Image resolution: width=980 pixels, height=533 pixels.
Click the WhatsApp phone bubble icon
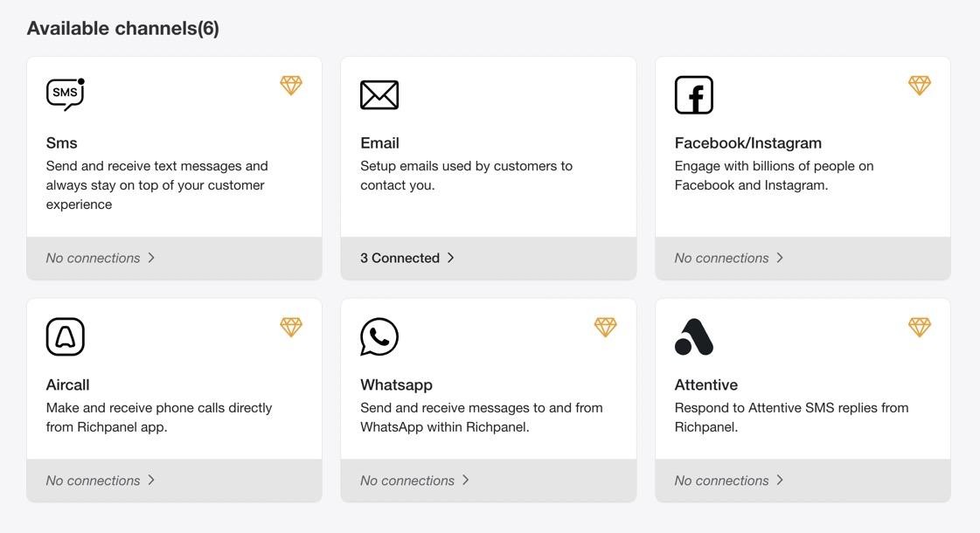pyautogui.click(x=379, y=336)
